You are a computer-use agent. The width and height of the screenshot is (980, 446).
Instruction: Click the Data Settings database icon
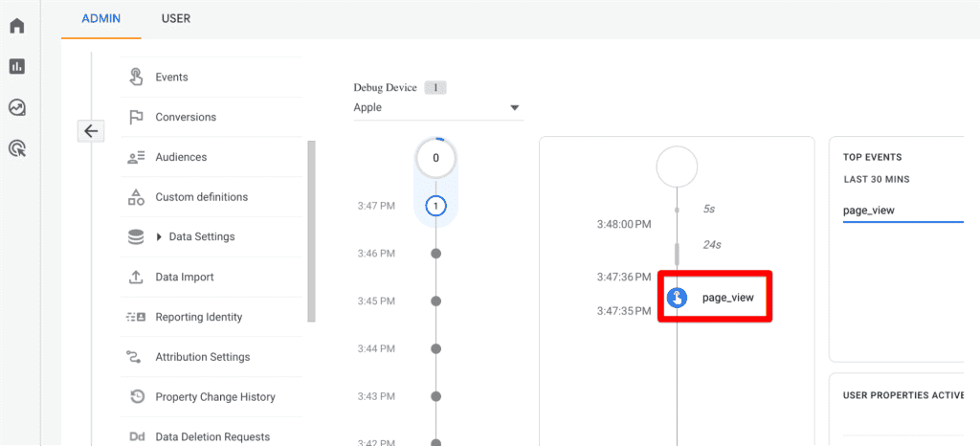coord(136,236)
